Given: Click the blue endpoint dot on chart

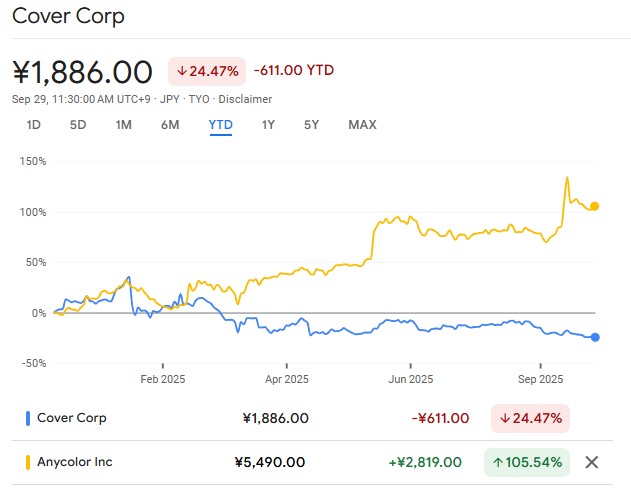Looking at the screenshot, I should click(595, 337).
